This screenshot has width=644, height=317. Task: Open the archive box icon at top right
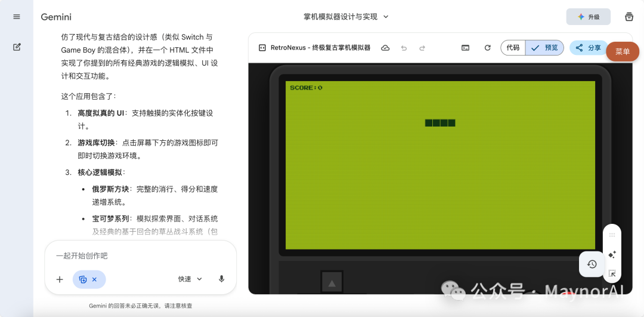[x=629, y=17]
